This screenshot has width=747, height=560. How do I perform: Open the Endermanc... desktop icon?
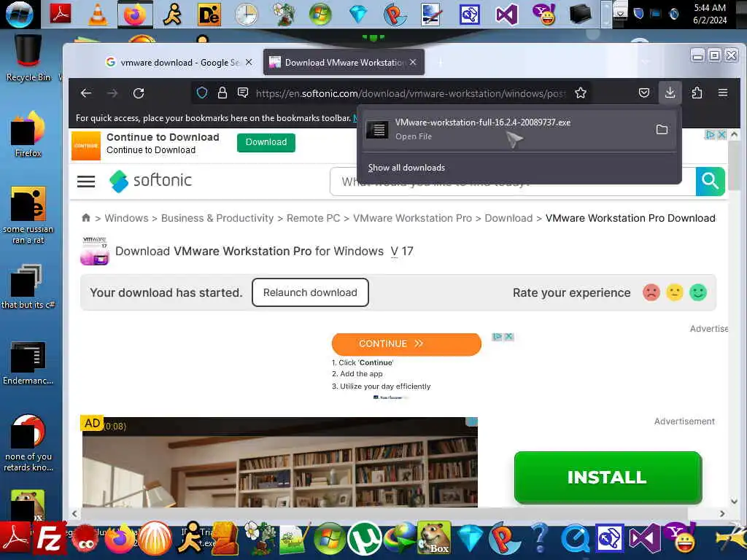pyautogui.click(x=28, y=362)
